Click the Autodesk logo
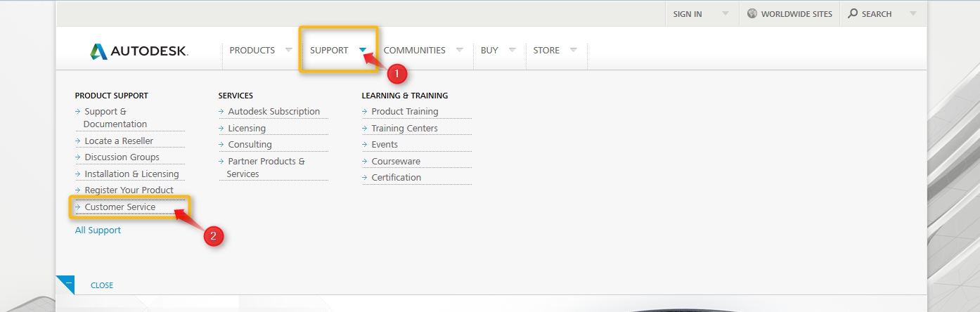Viewport: 980px width, 312px height. click(x=138, y=51)
